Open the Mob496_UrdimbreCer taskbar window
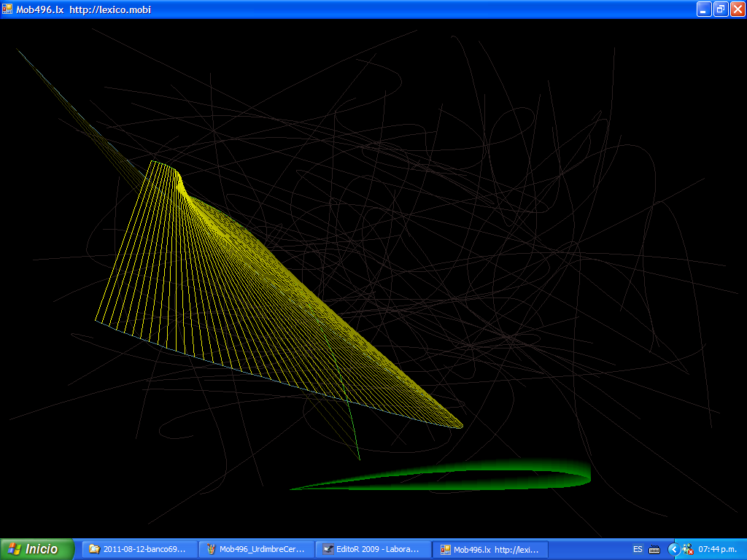 (256, 549)
